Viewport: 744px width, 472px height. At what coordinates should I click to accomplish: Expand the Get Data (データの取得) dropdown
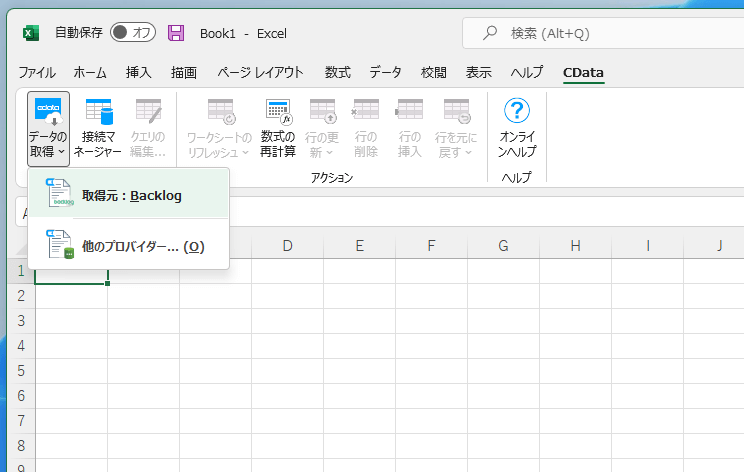(48, 128)
